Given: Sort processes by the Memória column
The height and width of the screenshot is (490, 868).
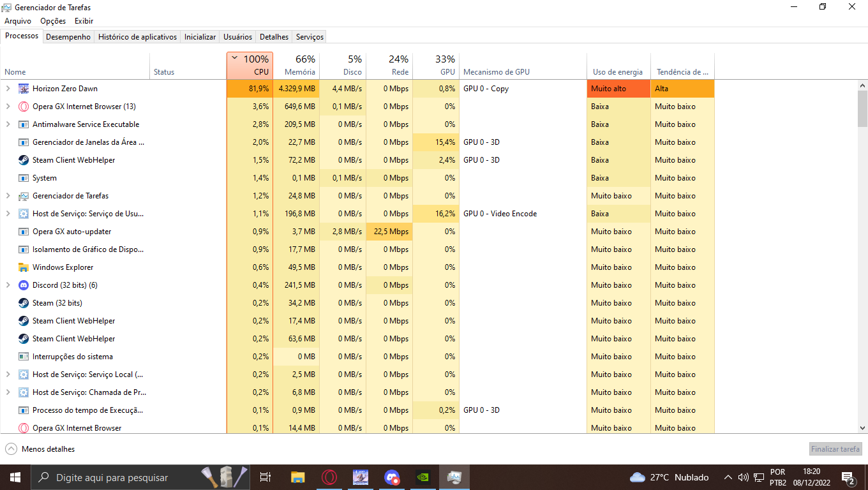Looking at the screenshot, I should (x=296, y=66).
